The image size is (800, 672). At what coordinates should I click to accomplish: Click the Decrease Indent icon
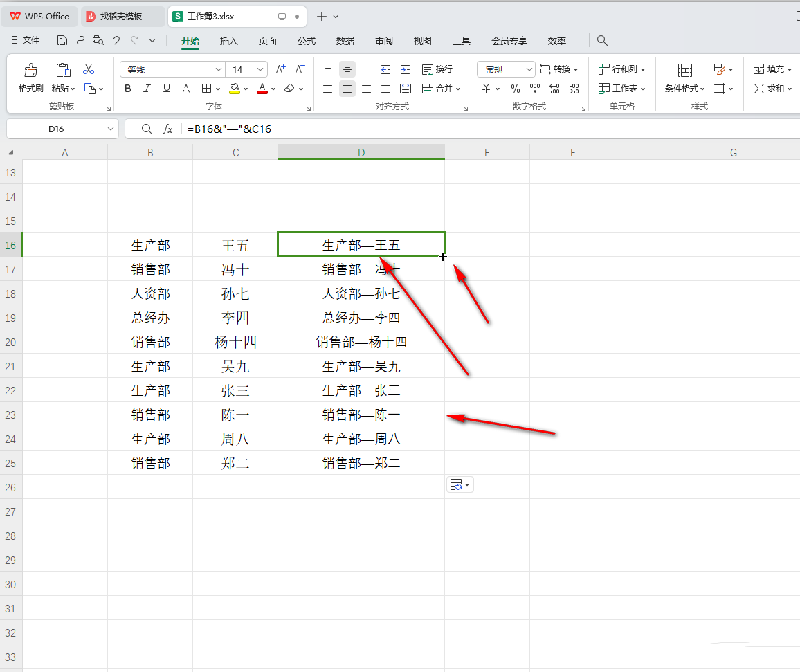tap(385, 69)
